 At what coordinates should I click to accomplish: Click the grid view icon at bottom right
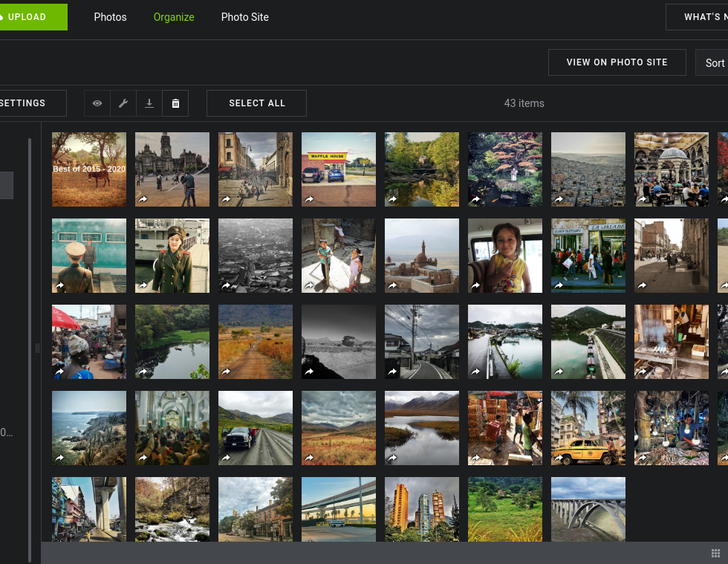pyautogui.click(x=715, y=553)
